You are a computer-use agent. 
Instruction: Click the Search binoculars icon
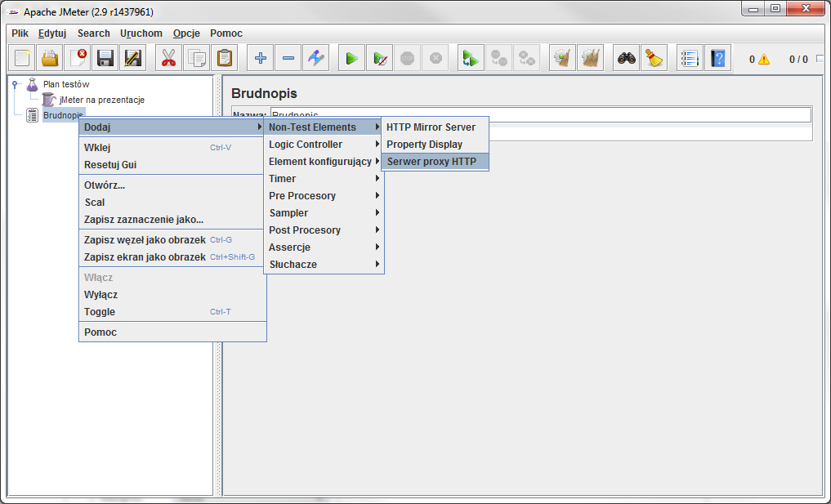pos(627,58)
